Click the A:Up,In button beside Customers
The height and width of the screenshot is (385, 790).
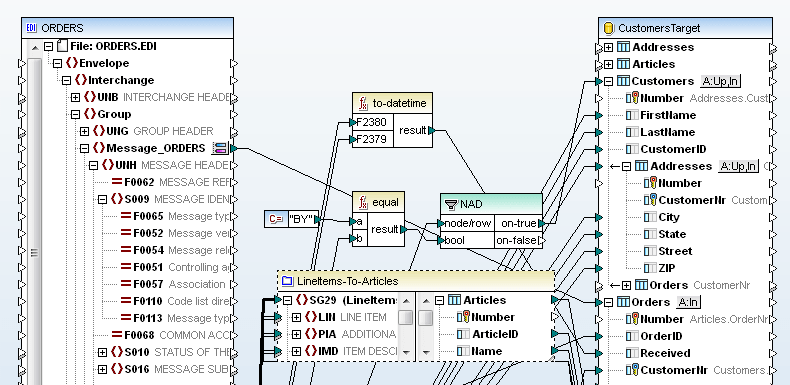point(720,81)
